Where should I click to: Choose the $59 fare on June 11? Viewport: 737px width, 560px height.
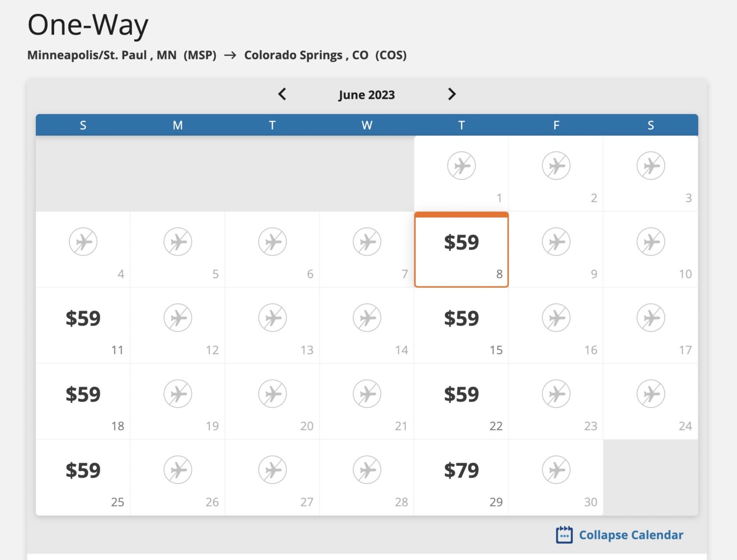tap(83, 319)
